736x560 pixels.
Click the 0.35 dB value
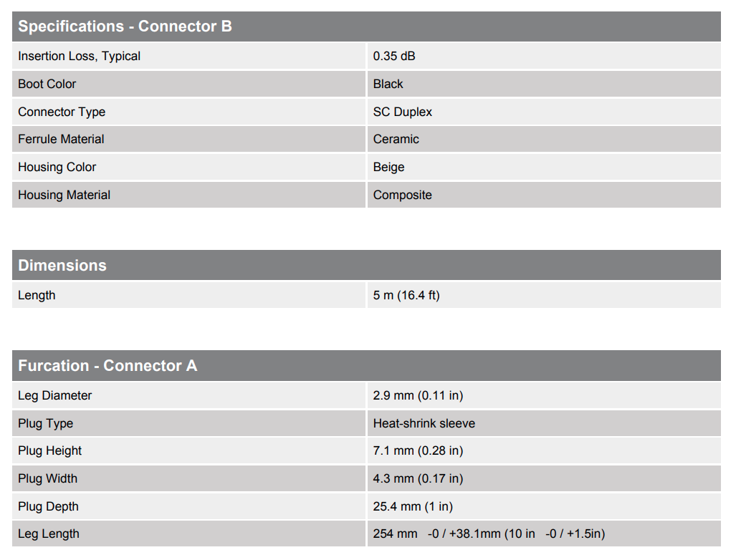(x=394, y=56)
